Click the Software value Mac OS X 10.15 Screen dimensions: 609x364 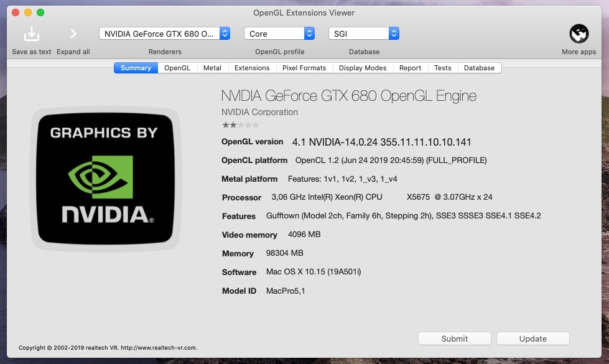[314, 271]
